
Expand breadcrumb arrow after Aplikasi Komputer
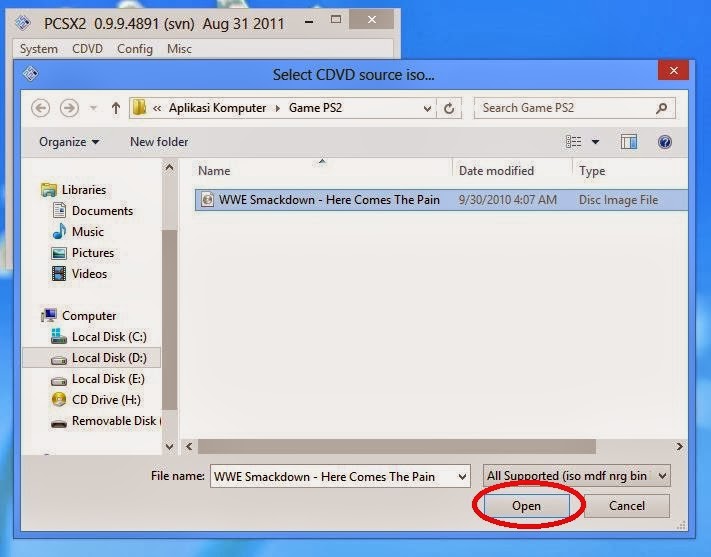278,108
